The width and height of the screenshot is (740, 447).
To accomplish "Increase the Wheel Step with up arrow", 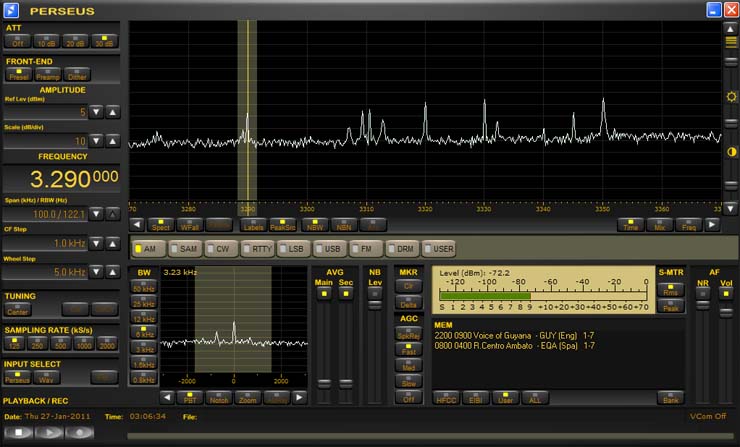I will pos(112,272).
